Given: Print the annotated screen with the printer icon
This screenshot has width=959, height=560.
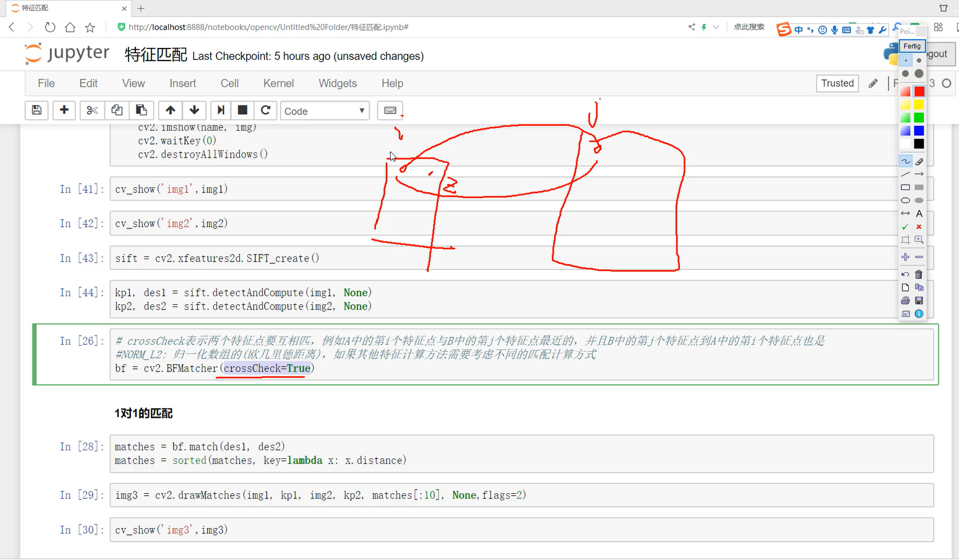Looking at the screenshot, I should click(x=906, y=301).
